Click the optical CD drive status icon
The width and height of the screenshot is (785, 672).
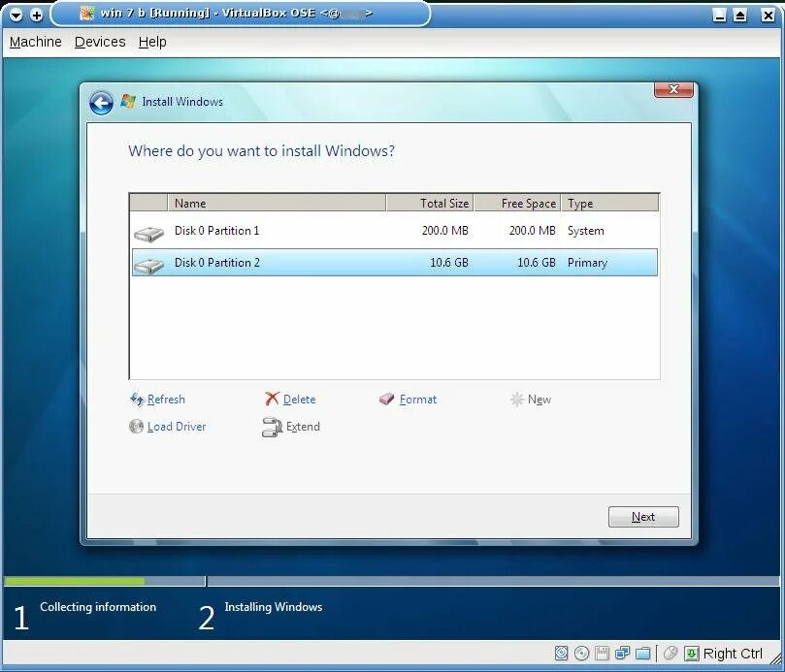click(581, 653)
